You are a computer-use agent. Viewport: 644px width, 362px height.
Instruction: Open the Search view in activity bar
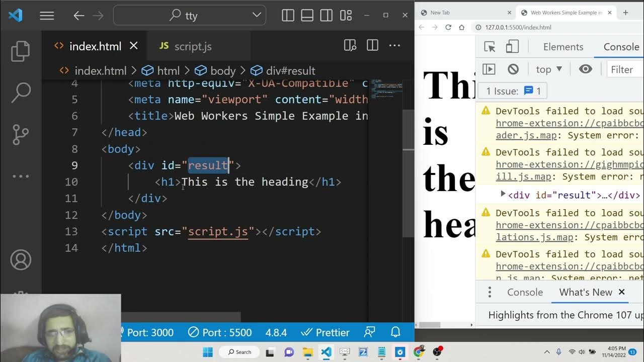click(x=21, y=92)
